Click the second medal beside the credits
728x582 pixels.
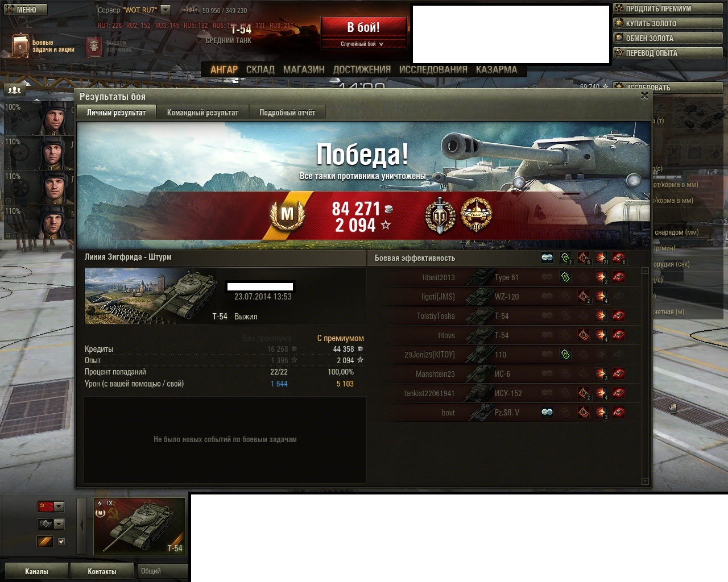click(475, 215)
